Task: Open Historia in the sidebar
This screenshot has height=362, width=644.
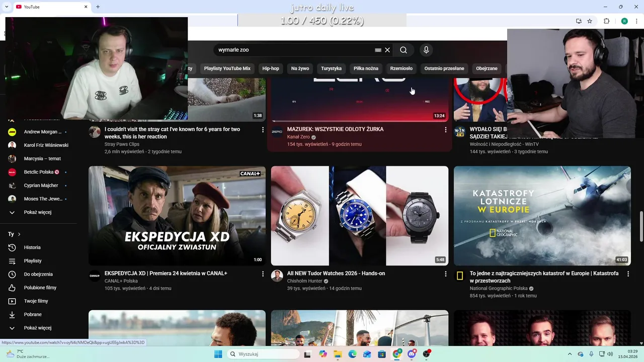Action: (32, 247)
